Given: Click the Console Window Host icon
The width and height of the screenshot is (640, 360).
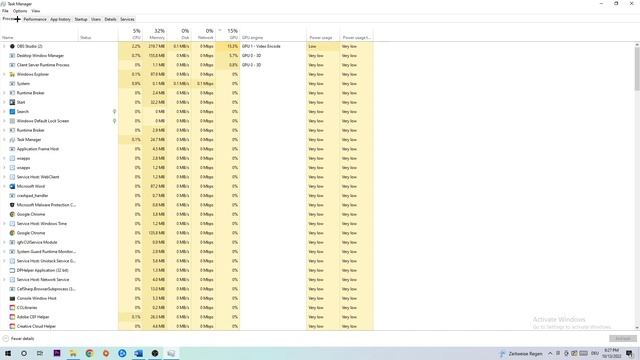Looking at the screenshot, I should (12, 298).
